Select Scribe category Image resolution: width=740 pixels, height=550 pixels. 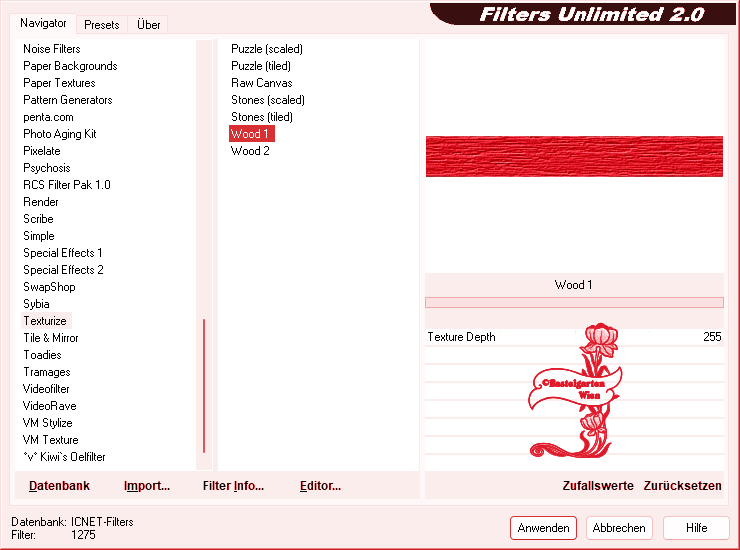point(38,219)
